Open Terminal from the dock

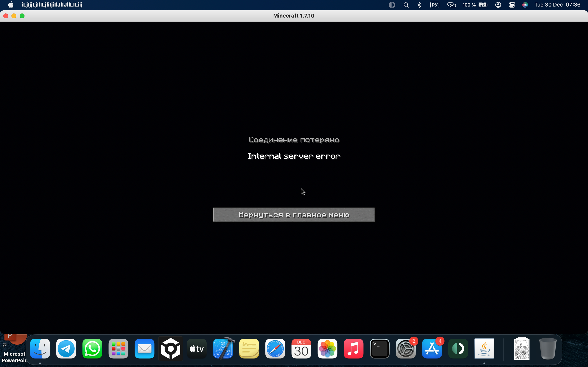tap(380, 349)
